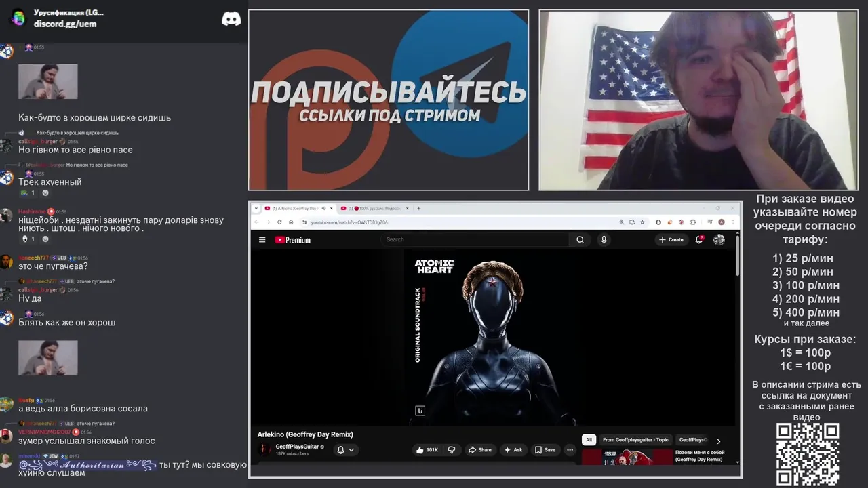Click the Discord logo in the chat header

(x=231, y=18)
